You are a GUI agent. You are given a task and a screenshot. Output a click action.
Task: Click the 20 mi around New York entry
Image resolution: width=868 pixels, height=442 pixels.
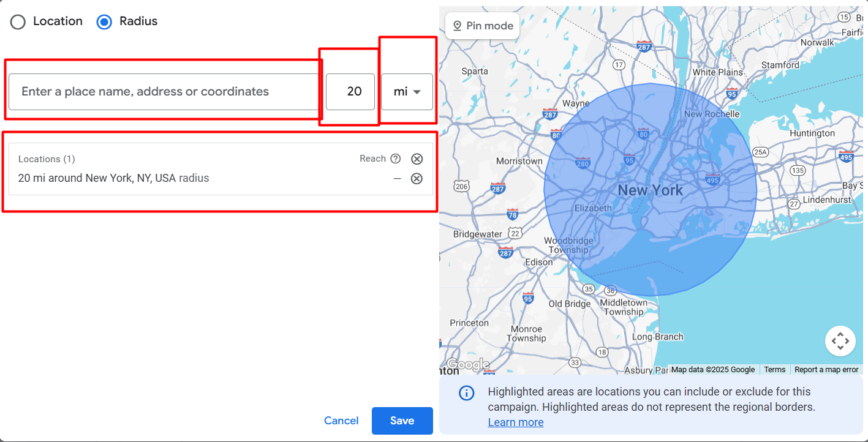tap(113, 179)
